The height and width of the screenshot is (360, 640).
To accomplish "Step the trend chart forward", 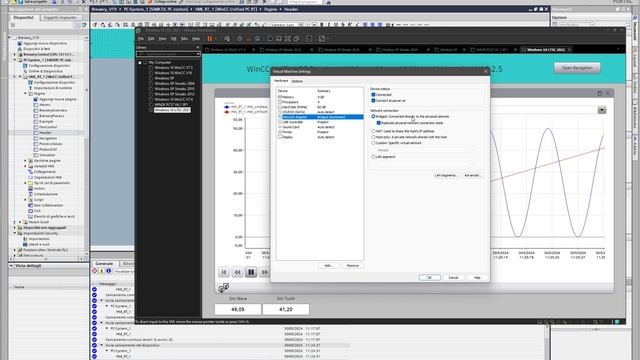I will pos(264,272).
